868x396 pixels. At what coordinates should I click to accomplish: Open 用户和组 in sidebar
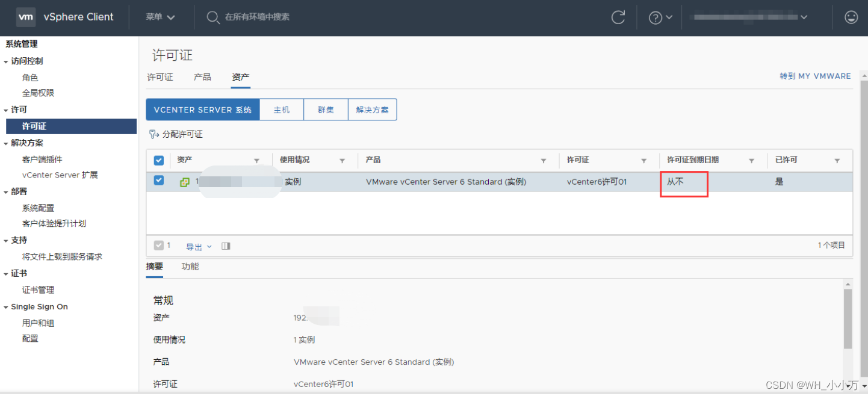pyautogui.click(x=38, y=323)
